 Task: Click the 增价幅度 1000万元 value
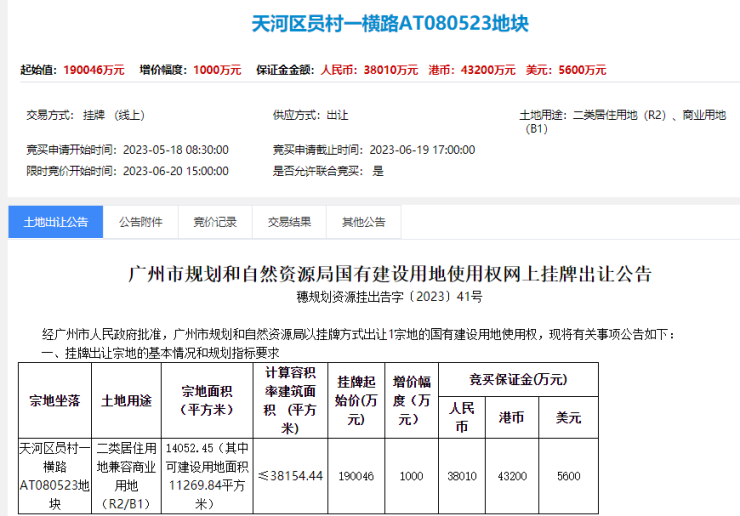click(216, 70)
